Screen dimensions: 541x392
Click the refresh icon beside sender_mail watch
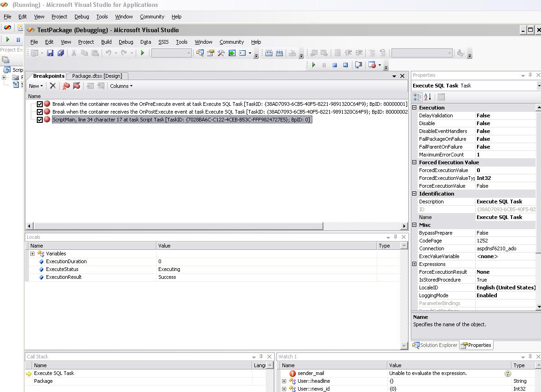507,374
